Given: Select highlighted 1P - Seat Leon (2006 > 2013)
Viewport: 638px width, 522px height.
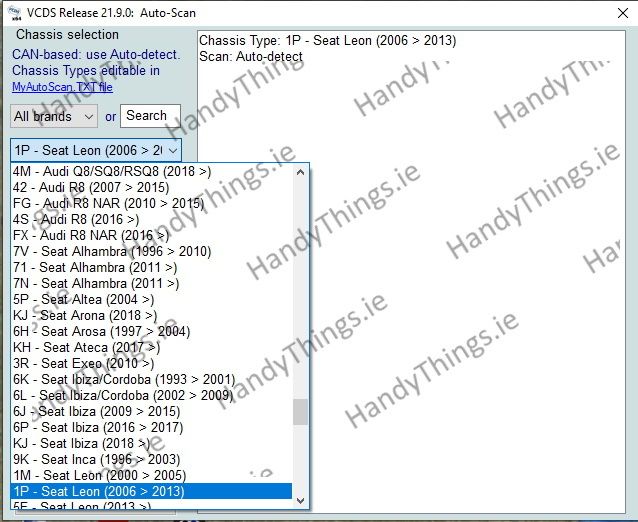Looking at the screenshot, I should point(151,491).
